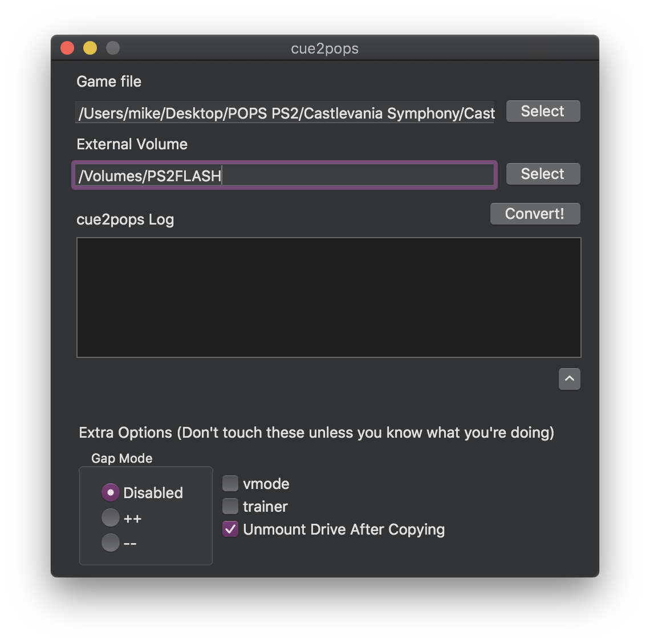The image size is (650, 644).
Task: Click the Select button for External Volume
Action: tap(543, 174)
